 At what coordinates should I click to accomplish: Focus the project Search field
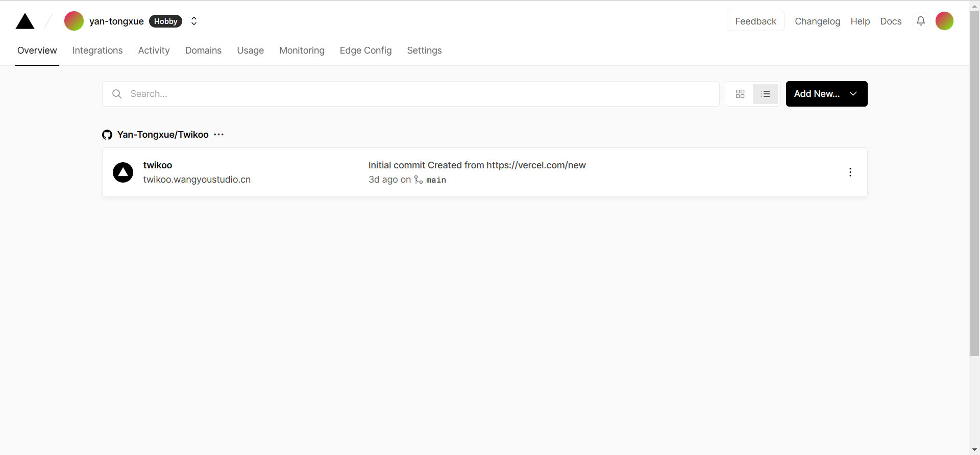(x=411, y=94)
